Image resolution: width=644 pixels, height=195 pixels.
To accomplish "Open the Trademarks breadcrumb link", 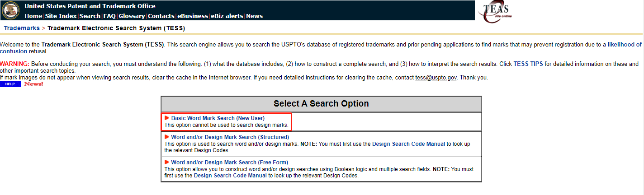I will (22, 28).
